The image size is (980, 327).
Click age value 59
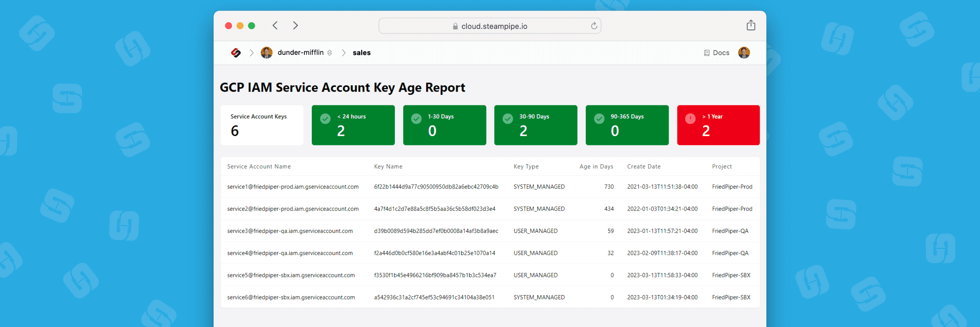pyautogui.click(x=610, y=231)
